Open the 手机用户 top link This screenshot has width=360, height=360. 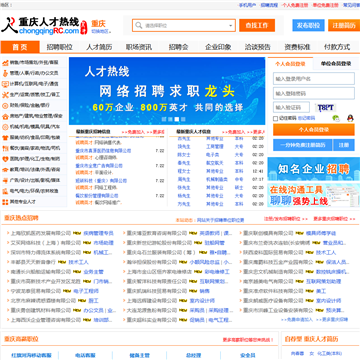[x=247, y=5]
